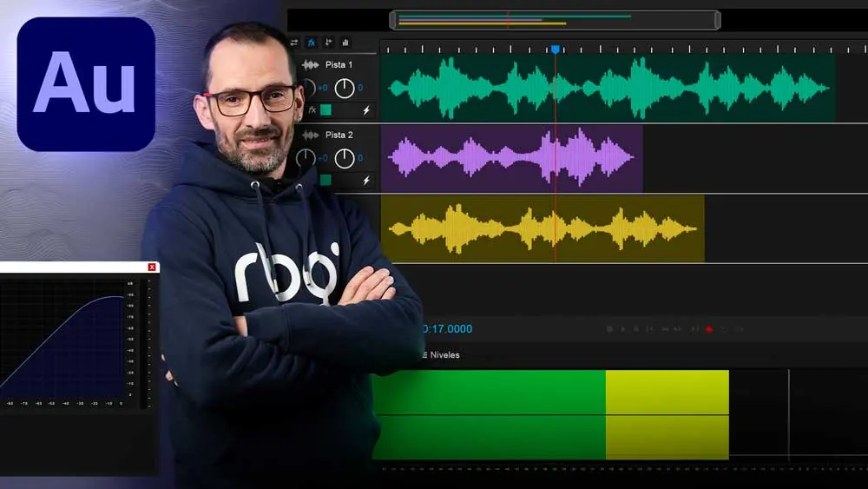Click the Pista 1 volume value +0
The height and width of the screenshot is (489, 868).
click(x=323, y=88)
